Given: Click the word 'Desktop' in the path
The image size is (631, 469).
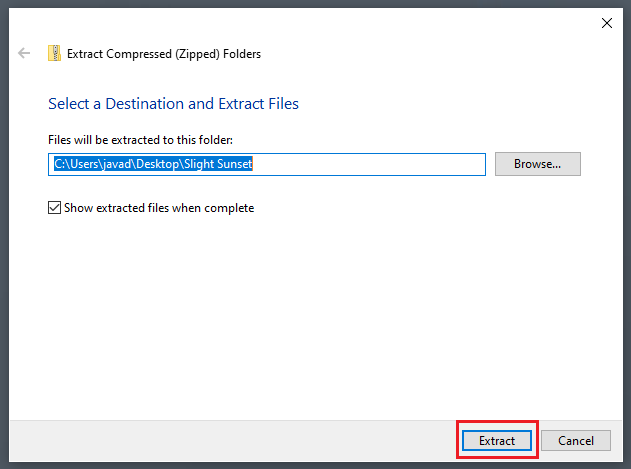Looking at the screenshot, I should coord(157,164).
